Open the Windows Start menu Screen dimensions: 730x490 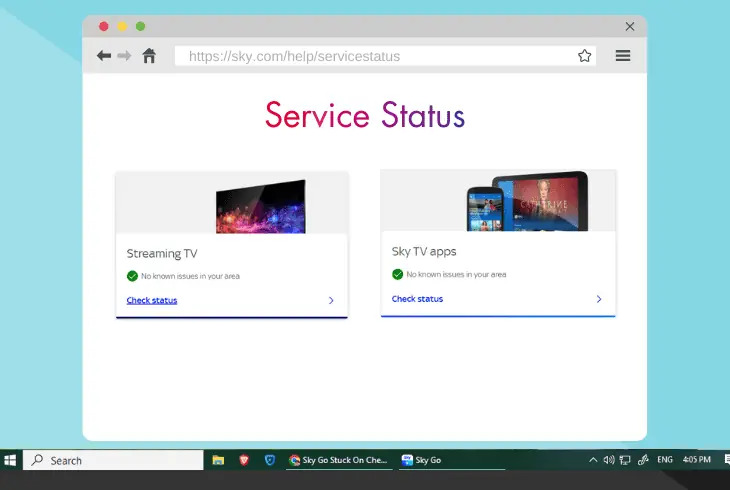tap(10, 460)
